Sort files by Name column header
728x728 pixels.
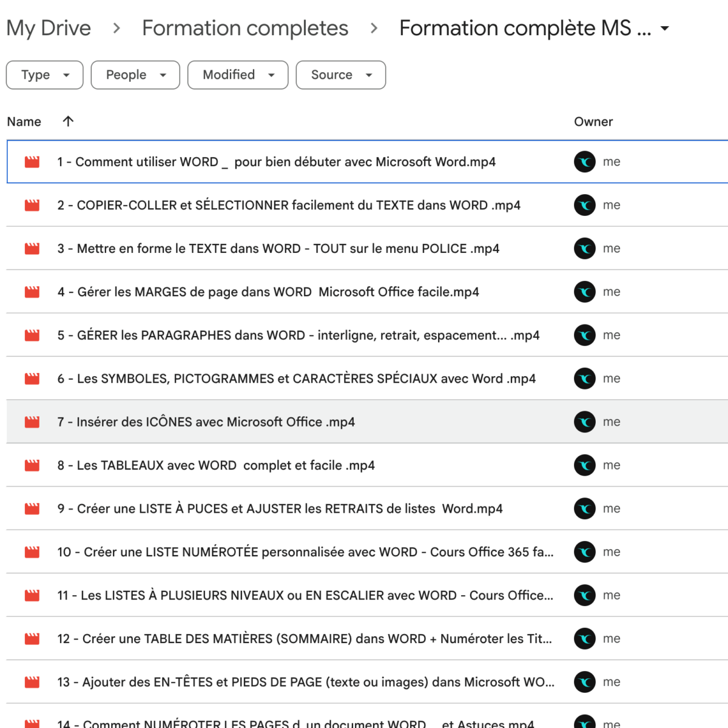(24, 121)
